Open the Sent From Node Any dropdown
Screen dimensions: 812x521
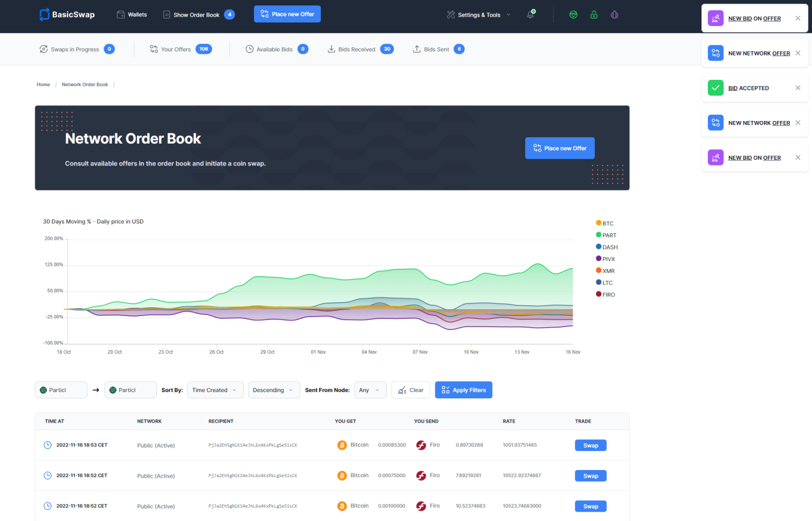click(370, 390)
